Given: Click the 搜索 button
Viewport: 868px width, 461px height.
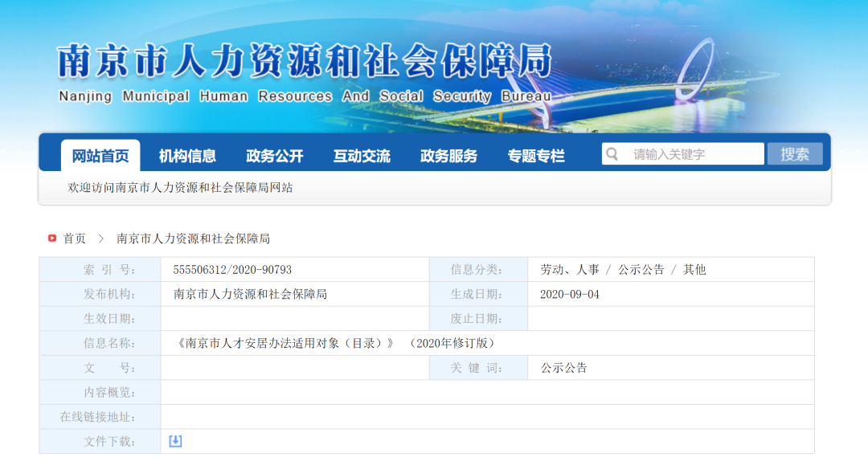Looking at the screenshot, I should pyautogui.click(x=795, y=154).
